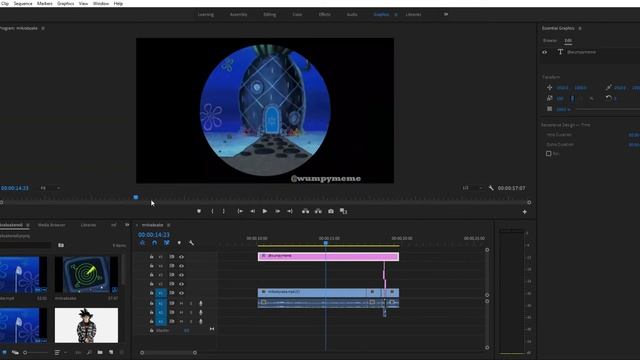Click the Goku cutout thumbnail in Project
This screenshot has height=360, width=640.
(86, 325)
